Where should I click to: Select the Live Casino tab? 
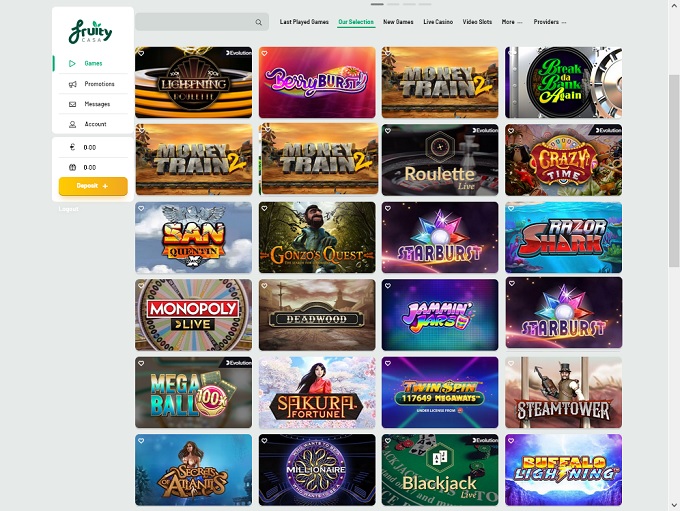point(438,22)
